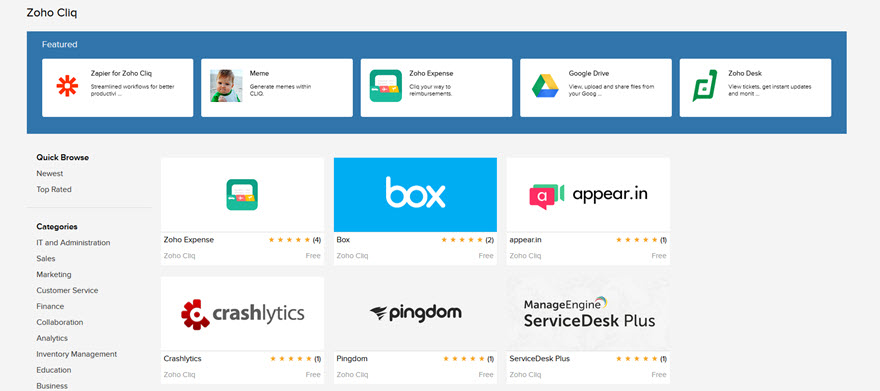Click Zoho Cliq label under Box

352,256
